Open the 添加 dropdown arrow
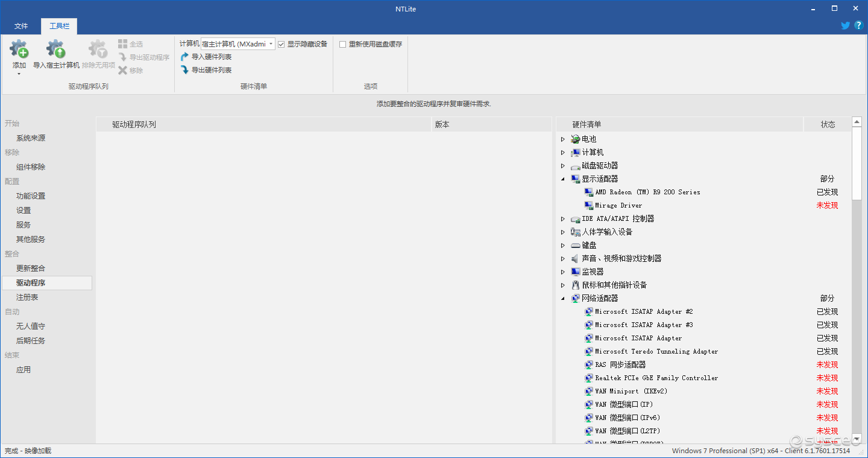The height and width of the screenshot is (458, 868). pos(19,74)
